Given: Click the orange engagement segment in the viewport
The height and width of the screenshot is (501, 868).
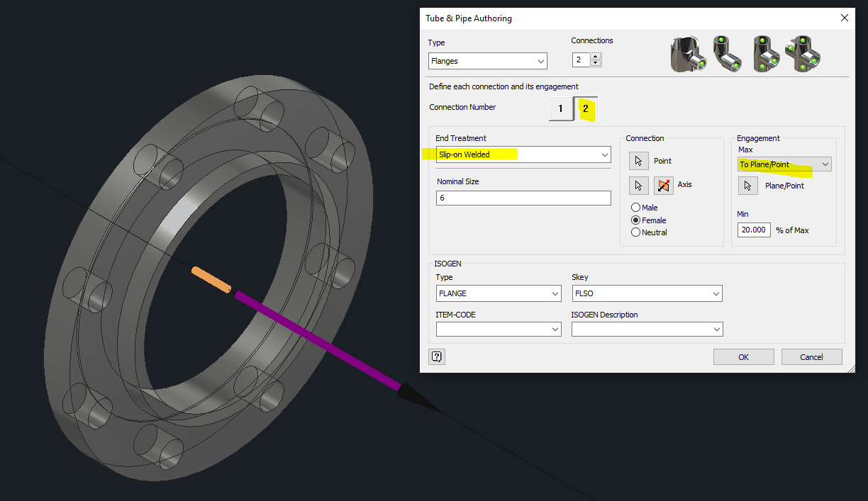Looking at the screenshot, I should (211, 280).
